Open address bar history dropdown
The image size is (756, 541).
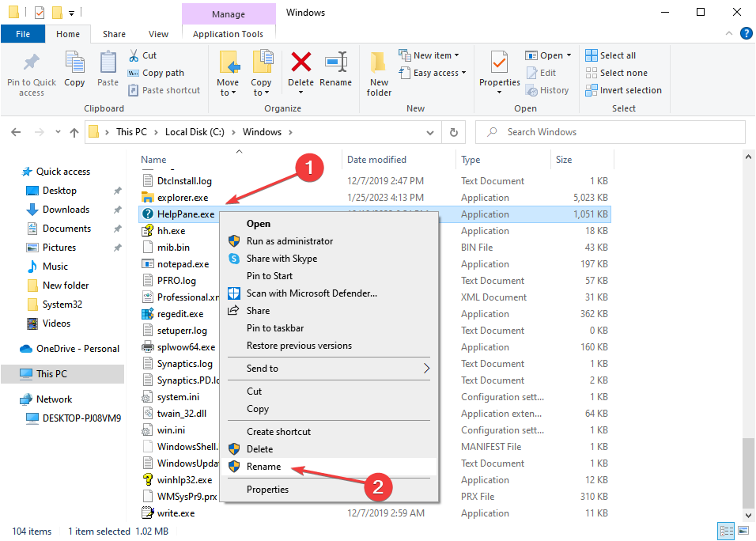[430, 132]
